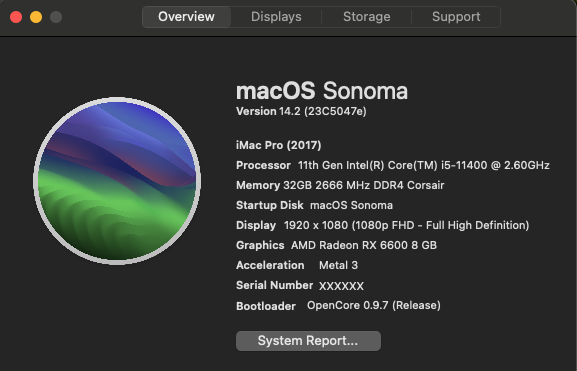Screen dimensions: 577x371
Task: Click the 1920 x 1080 display value
Action: pos(406,225)
